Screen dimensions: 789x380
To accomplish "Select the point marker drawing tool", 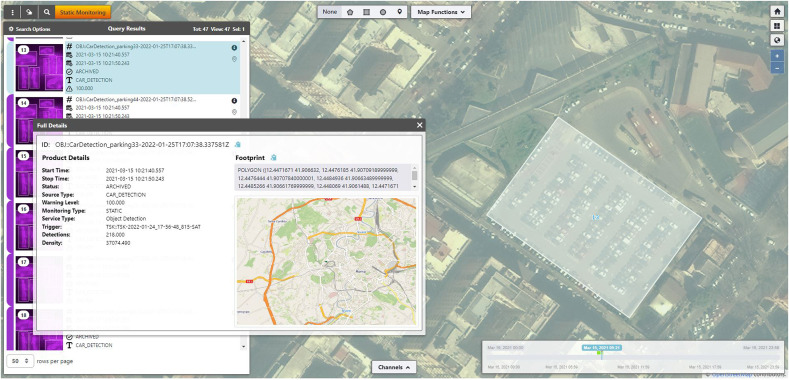I will tap(400, 12).
